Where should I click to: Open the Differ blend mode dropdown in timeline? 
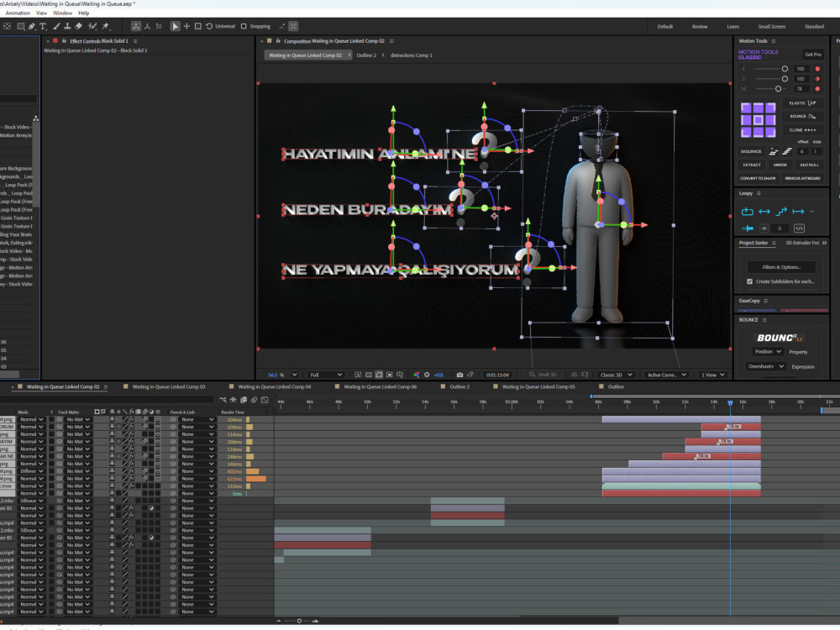[x=32, y=471]
